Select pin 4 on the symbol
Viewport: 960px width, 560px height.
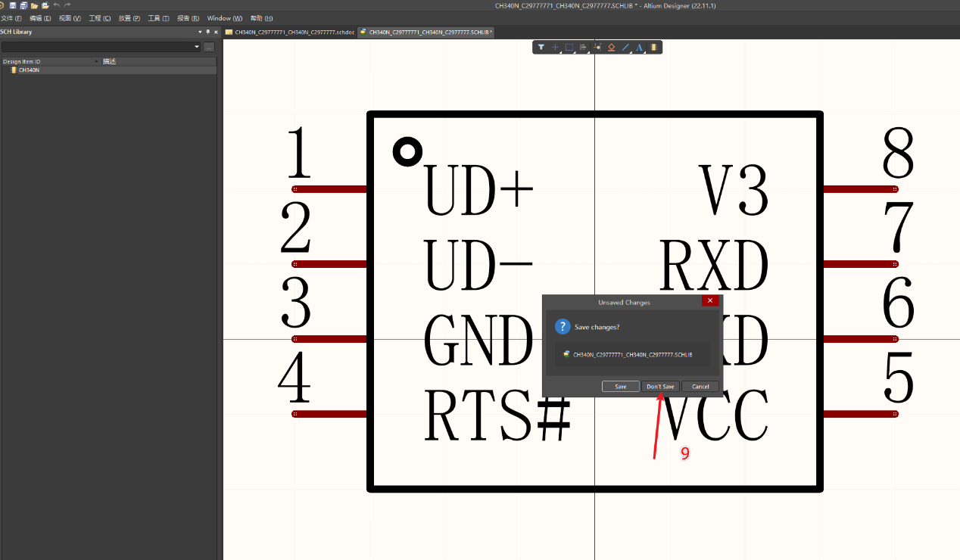point(329,414)
